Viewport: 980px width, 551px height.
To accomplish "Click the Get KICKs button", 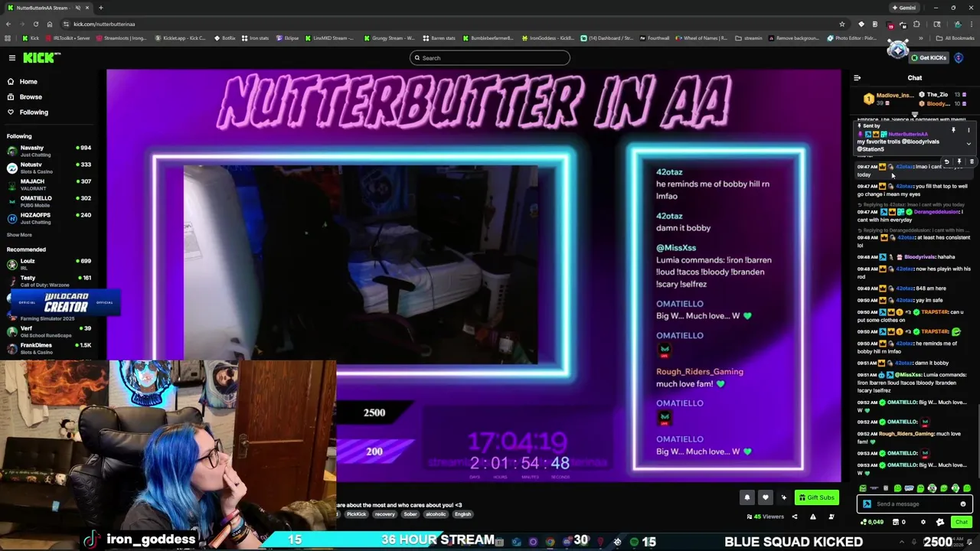I will click(x=929, y=57).
